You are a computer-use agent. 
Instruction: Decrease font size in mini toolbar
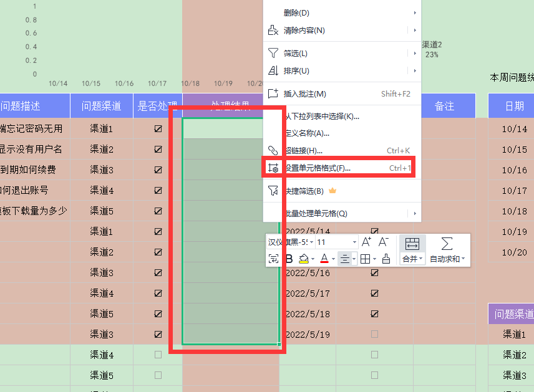coord(383,242)
